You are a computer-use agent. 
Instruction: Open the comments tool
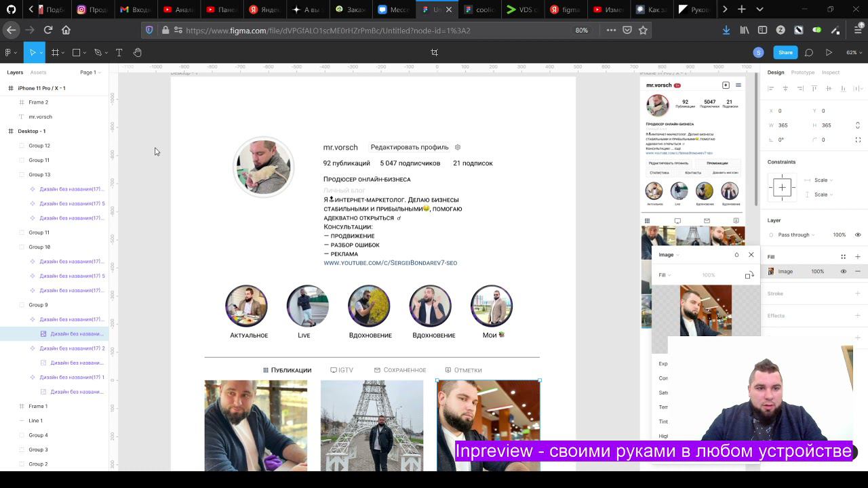[x=809, y=52]
